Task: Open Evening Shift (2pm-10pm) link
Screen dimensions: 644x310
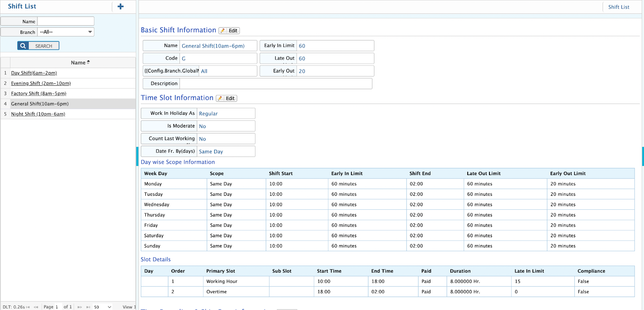Action: click(41, 83)
